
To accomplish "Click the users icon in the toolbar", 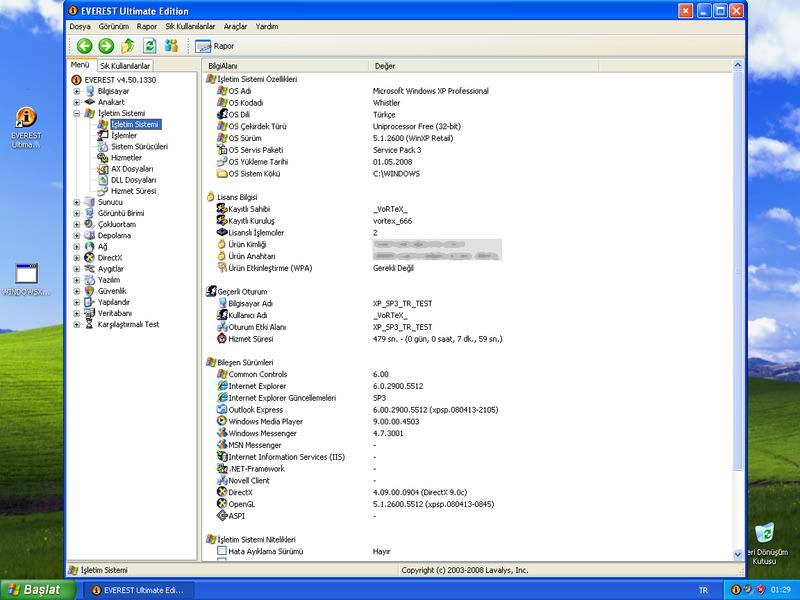I will (x=171, y=46).
